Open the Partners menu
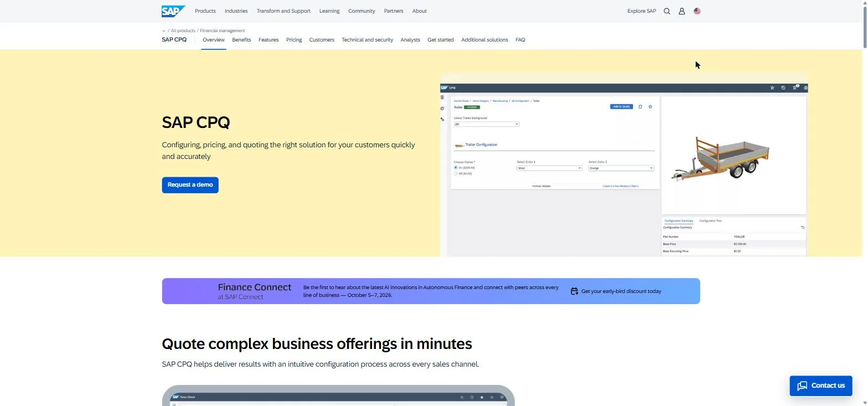Screen dimensions: 868x406 coord(394,11)
